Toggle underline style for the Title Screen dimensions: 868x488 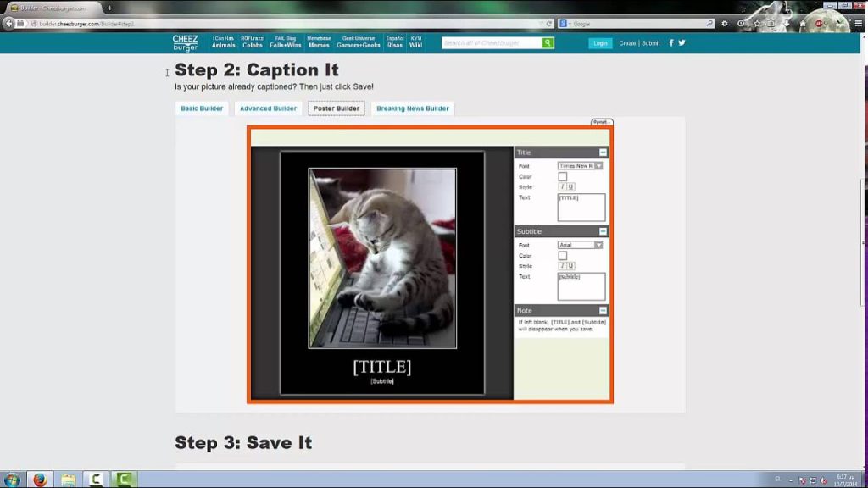(570, 187)
